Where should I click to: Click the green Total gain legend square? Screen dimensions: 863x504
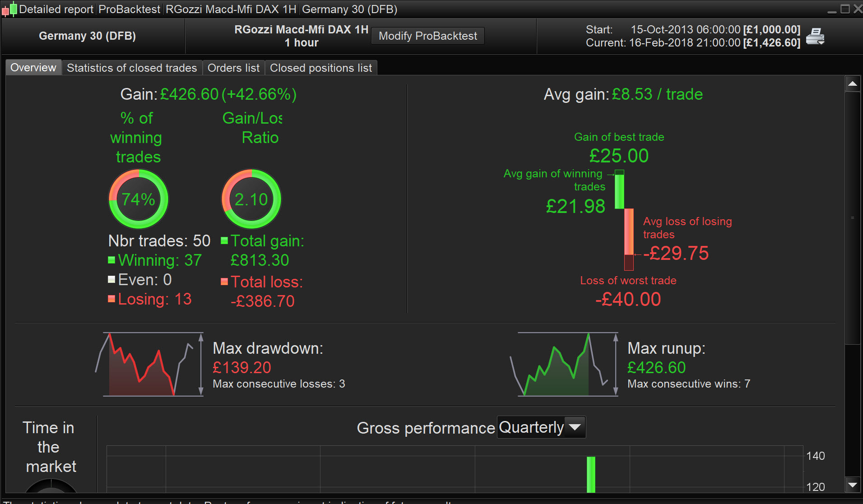click(224, 240)
